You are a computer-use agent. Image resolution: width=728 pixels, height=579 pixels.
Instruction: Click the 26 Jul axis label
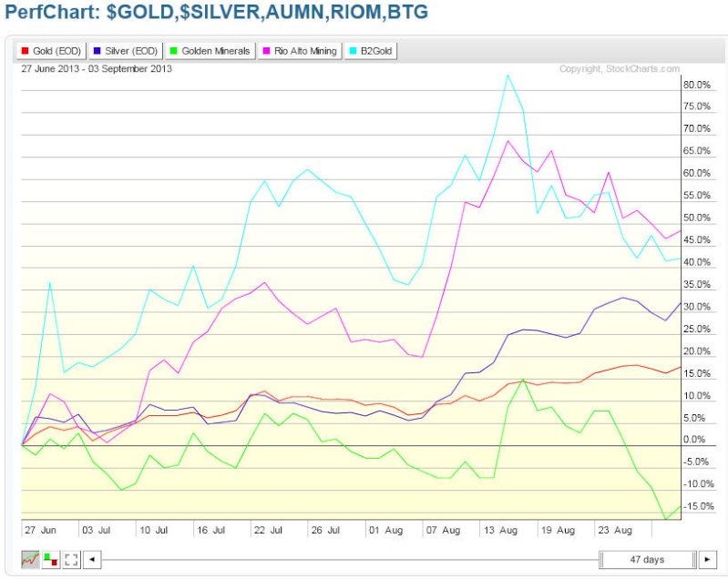[x=325, y=530]
